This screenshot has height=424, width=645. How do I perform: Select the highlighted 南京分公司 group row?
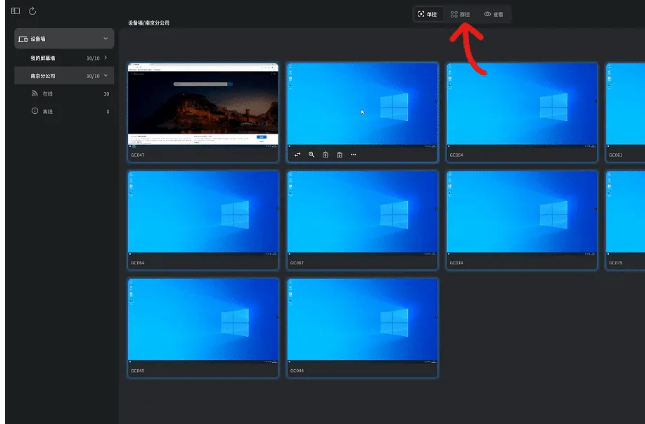(x=64, y=76)
